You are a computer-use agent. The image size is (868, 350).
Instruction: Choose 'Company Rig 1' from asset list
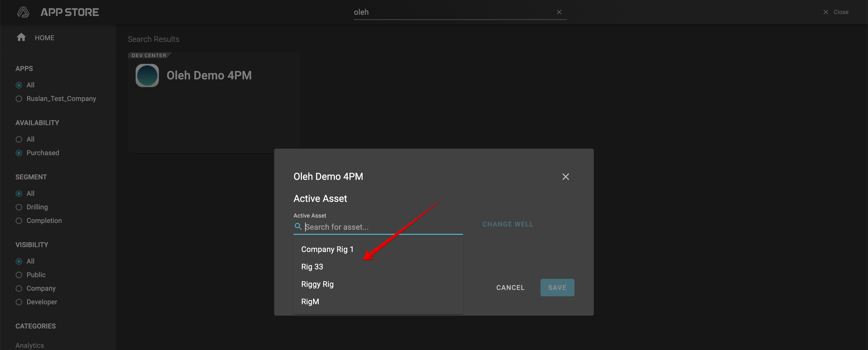tap(378, 249)
